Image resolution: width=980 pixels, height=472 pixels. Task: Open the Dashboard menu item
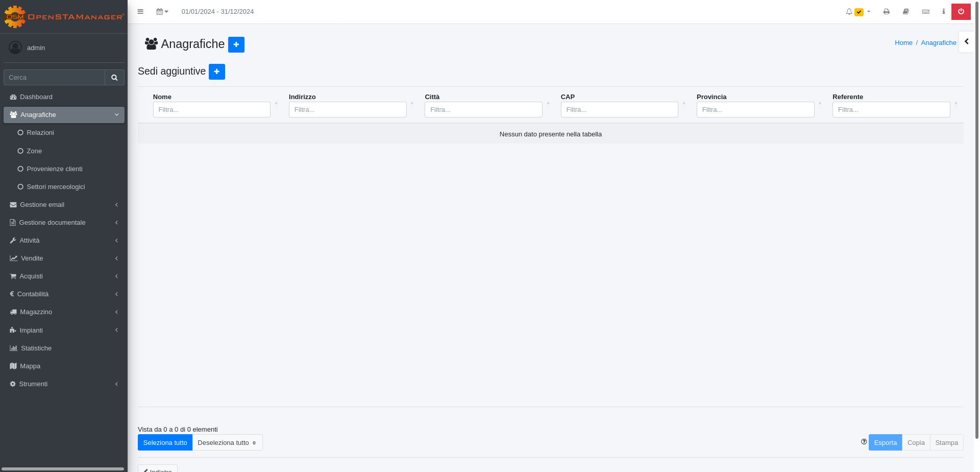pyautogui.click(x=36, y=97)
